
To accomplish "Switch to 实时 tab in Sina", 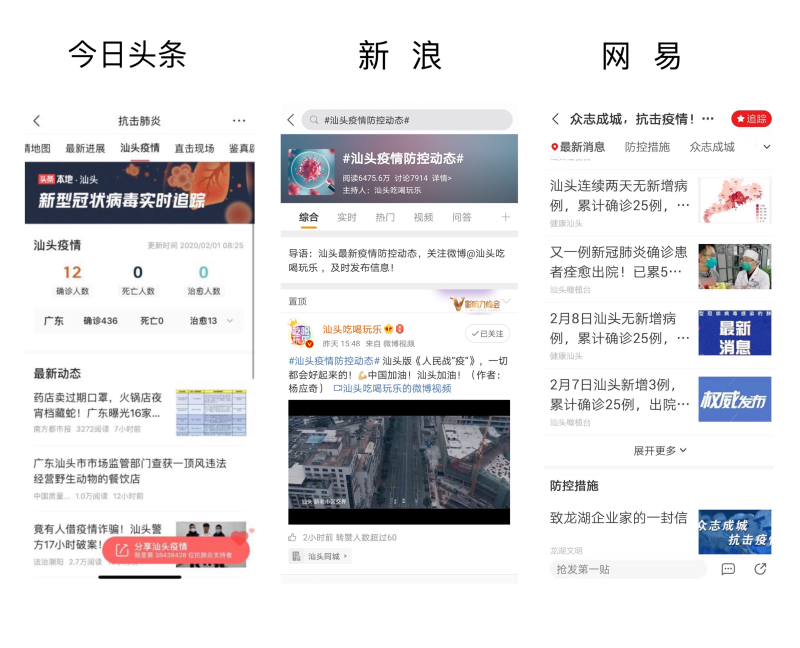I will [347, 217].
